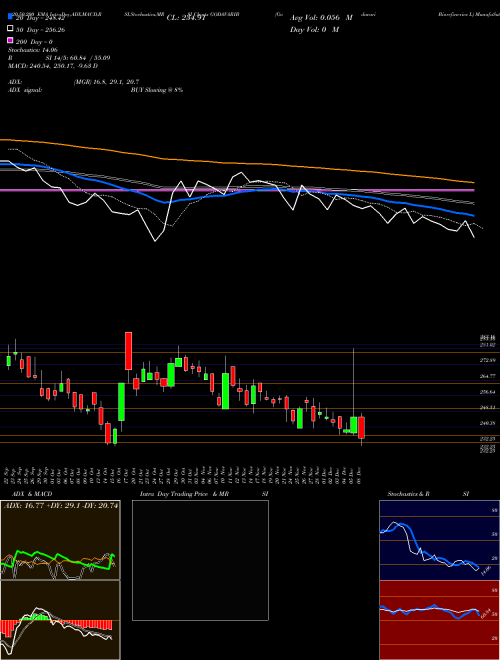Select the '20 Day = 248.42' legend text

40,19
